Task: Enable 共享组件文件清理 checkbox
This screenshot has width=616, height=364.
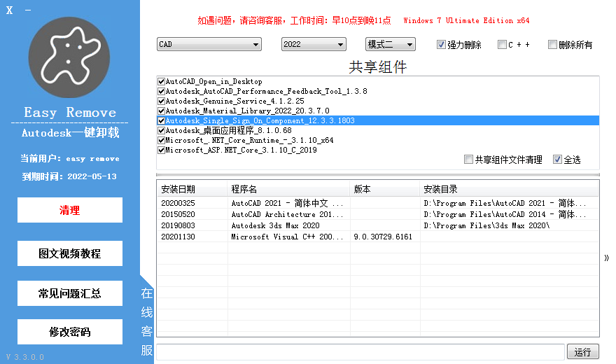Action: [468, 160]
